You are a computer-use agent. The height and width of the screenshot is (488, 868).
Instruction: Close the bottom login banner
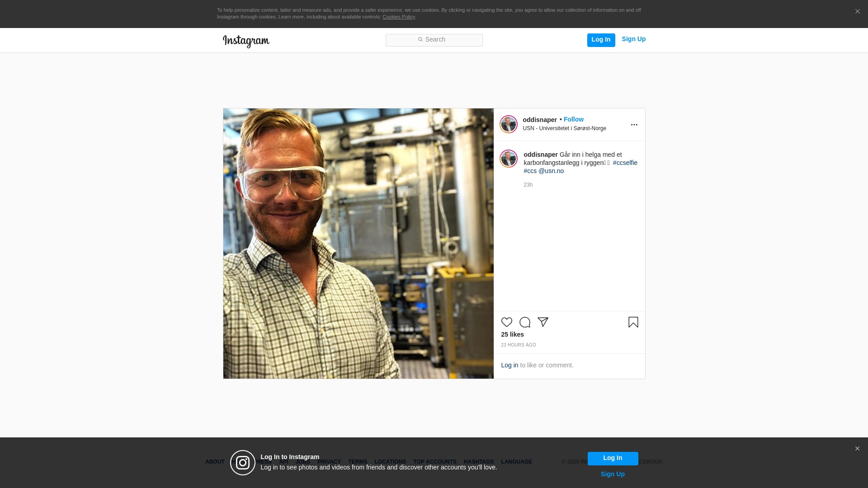click(x=857, y=449)
